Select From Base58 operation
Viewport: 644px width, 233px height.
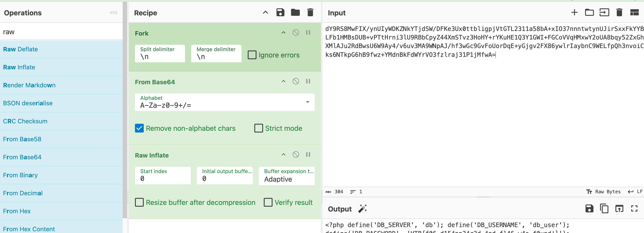click(x=61, y=139)
